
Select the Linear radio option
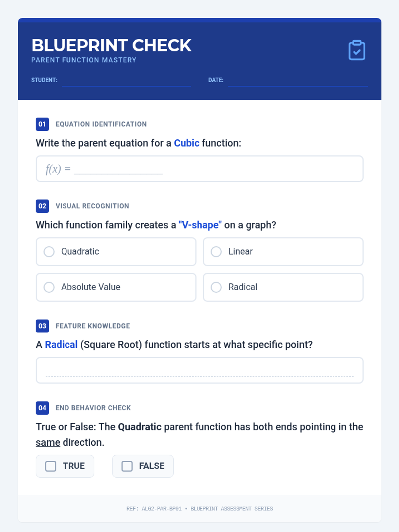(216, 252)
